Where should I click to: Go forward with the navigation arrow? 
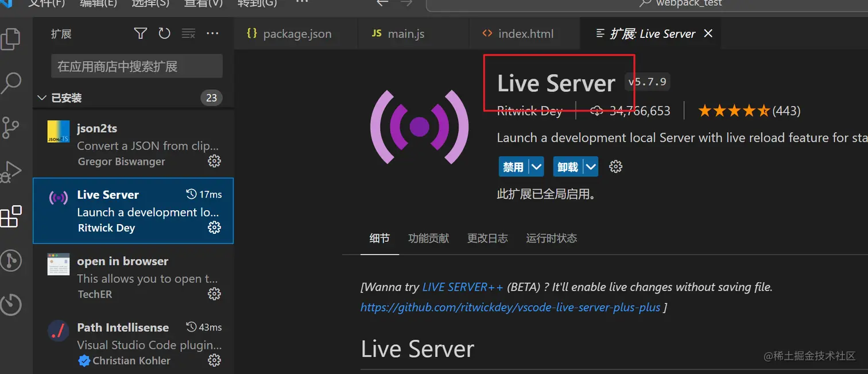point(406,3)
